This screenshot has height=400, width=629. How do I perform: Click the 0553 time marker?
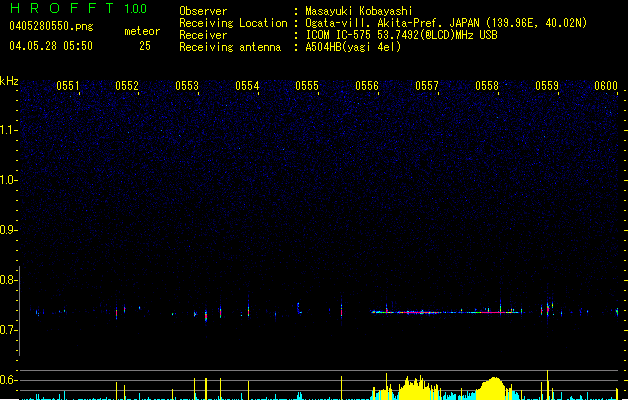187,86
